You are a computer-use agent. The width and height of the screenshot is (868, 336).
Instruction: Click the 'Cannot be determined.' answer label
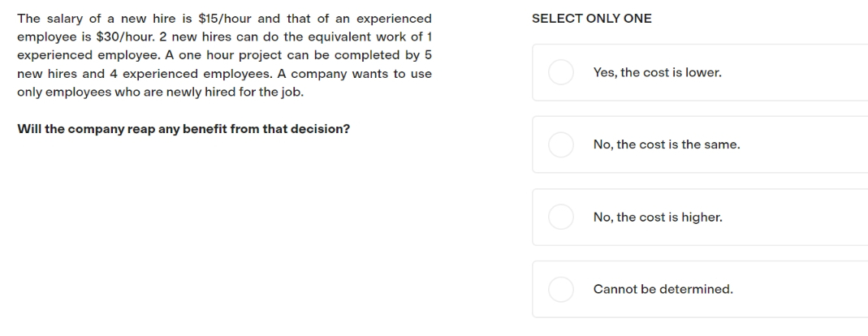click(x=663, y=289)
